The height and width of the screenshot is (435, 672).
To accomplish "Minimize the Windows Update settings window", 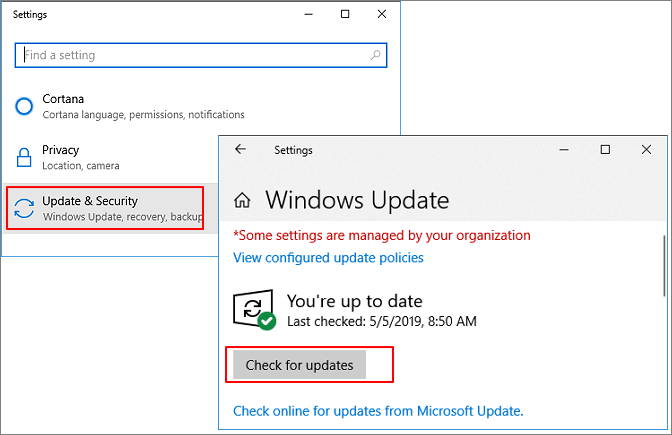I will (x=562, y=149).
